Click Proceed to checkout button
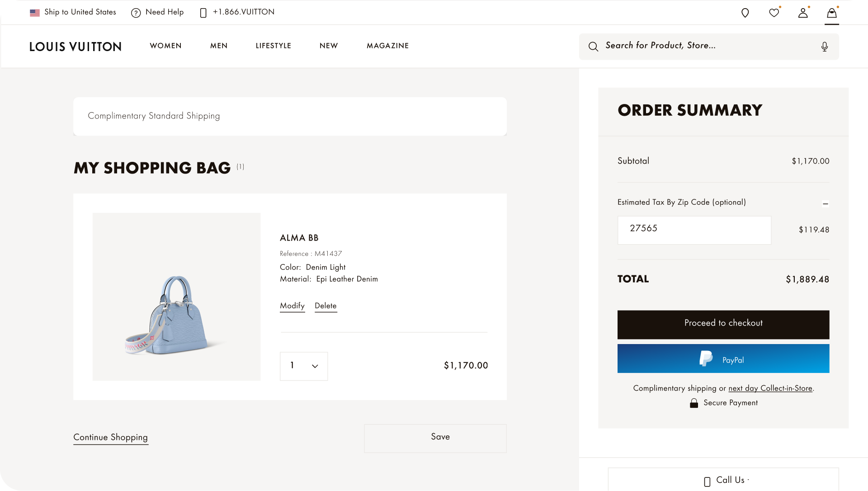 tap(723, 324)
